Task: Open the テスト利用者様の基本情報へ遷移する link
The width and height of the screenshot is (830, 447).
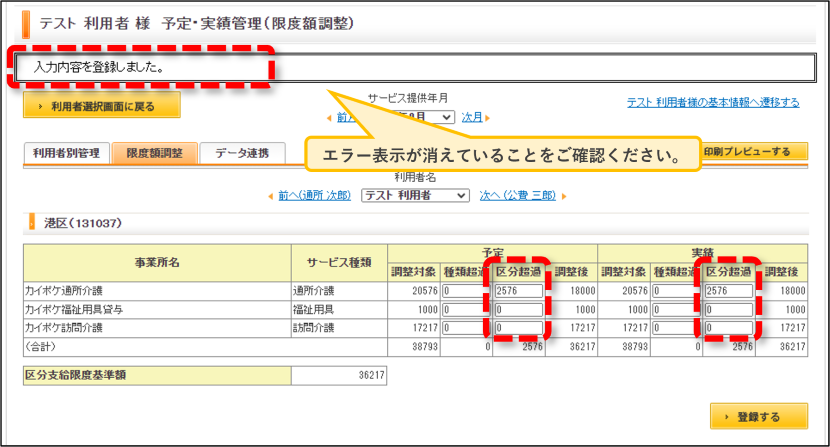Action: tap(713, 102)
